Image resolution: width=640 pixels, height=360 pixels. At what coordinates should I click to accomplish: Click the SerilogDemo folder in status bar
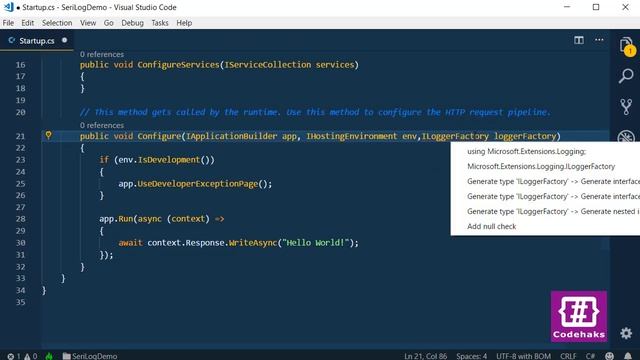click(x=90, y=356)
